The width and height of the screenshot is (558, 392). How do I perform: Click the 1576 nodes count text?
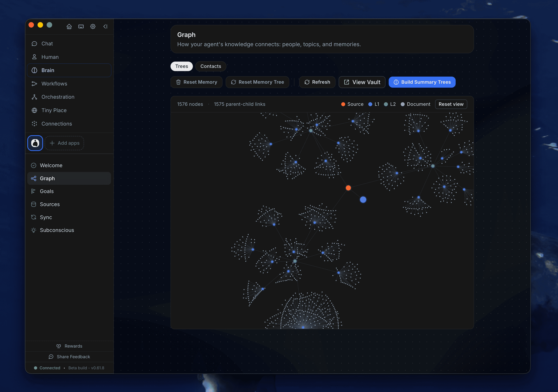(190, 104)
